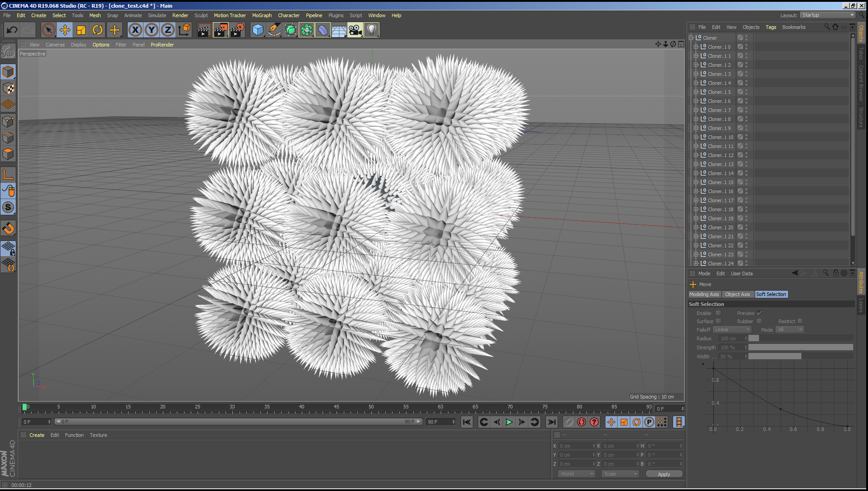Expand the Cloner.1 5 tree item

pos(696,92)
